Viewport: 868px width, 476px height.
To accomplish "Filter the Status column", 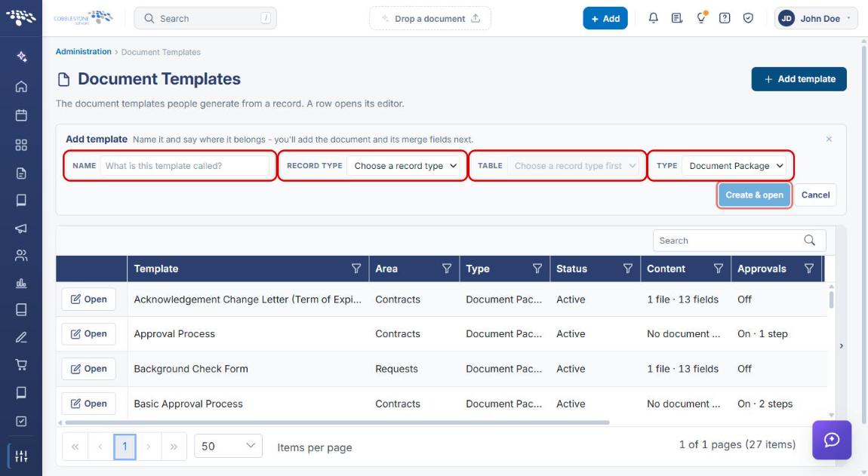I will point(628,269).
